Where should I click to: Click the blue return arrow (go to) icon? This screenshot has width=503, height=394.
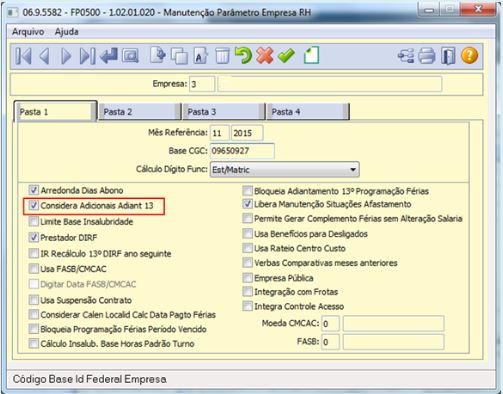(109, 56)
